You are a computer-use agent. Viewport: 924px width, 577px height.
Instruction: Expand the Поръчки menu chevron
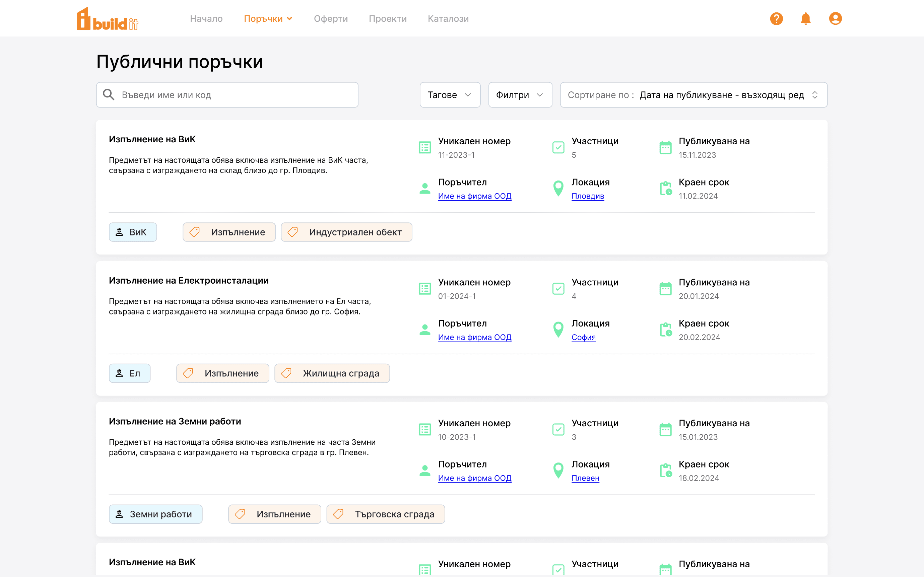click(290, 19)
